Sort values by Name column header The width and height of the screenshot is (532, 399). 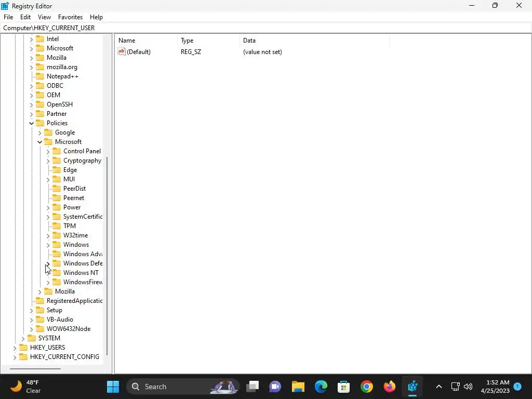(x=146, y=41)
